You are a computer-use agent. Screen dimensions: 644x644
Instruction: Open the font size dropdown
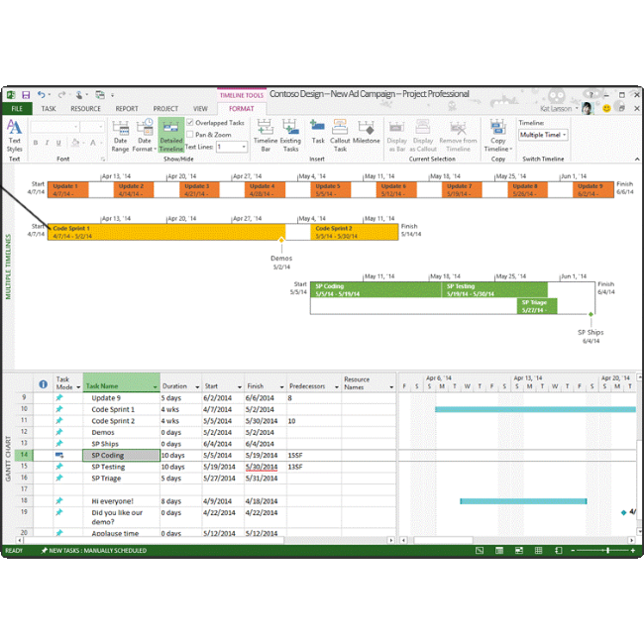pyautogui.click(x=101, y=127)
